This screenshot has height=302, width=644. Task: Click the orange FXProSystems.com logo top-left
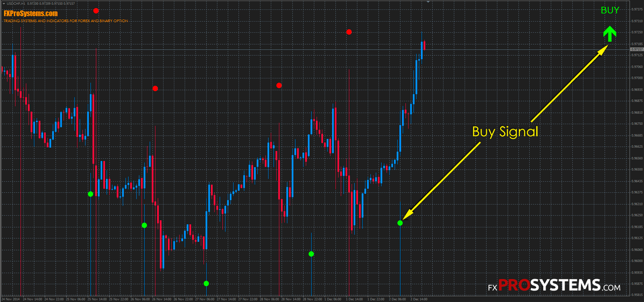(x=31, y=14)
